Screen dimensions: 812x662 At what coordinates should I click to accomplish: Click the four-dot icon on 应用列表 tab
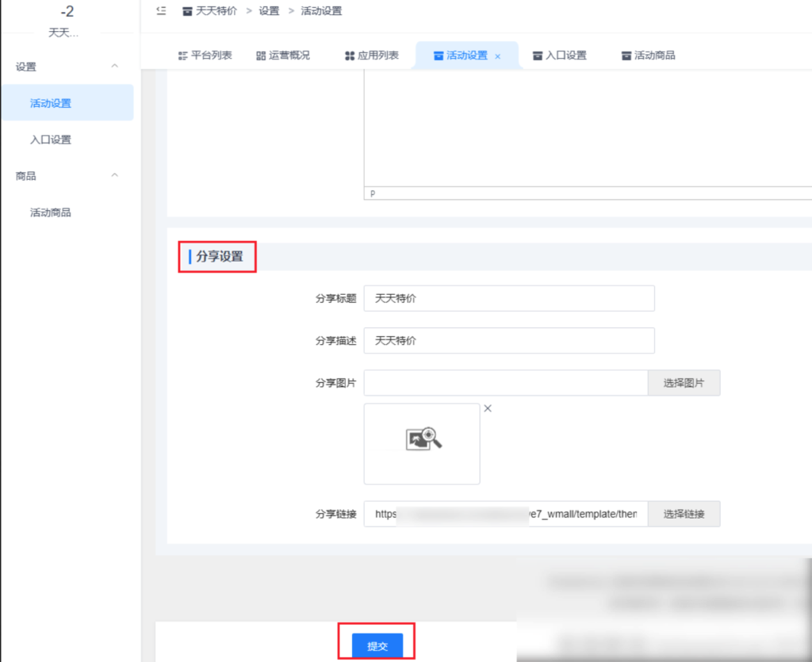coord(350,55)
